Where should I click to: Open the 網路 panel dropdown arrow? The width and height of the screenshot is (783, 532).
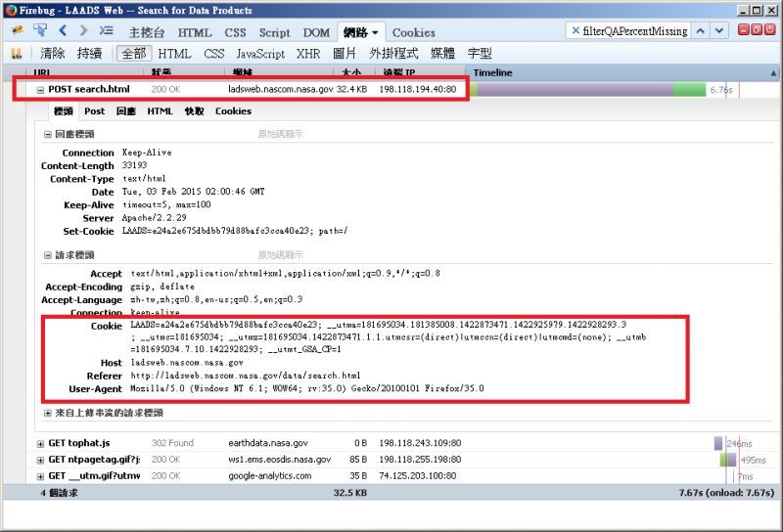coord(376,32)
